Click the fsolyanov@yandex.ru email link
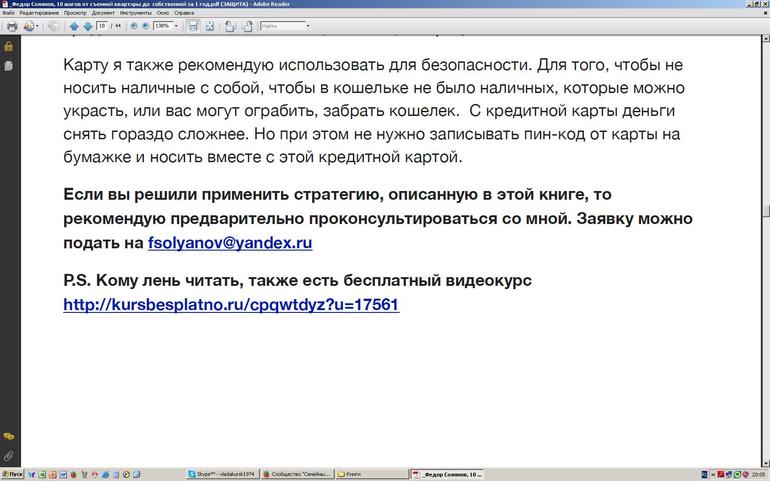The image size is (770, 481). coord(230,243)
